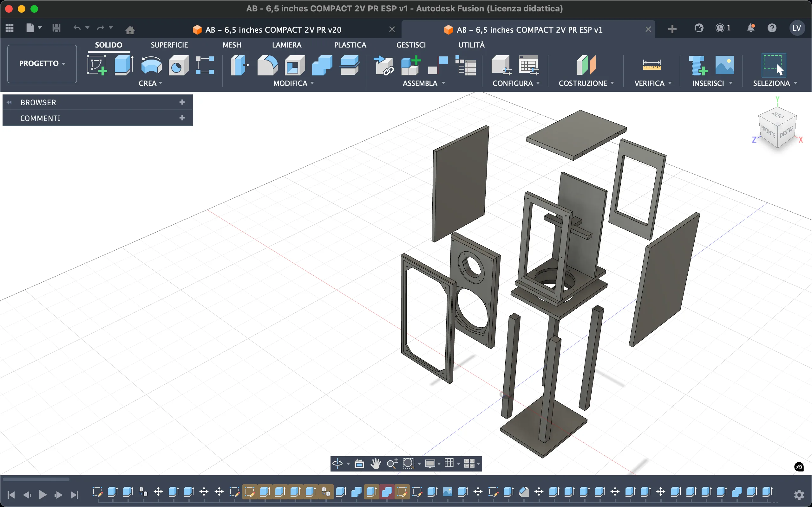
Task: Expand the Commenti panel plus button
Action: pos(182,118)
